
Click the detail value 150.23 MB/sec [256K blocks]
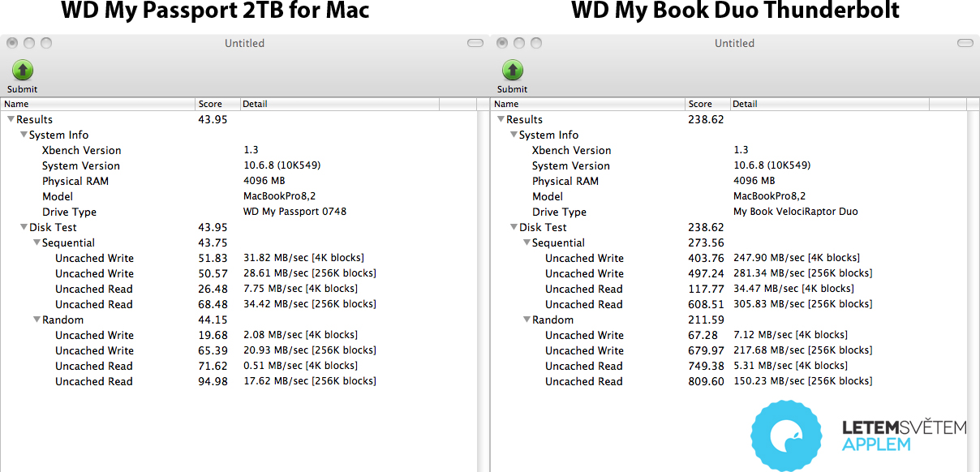click(802, 381)
